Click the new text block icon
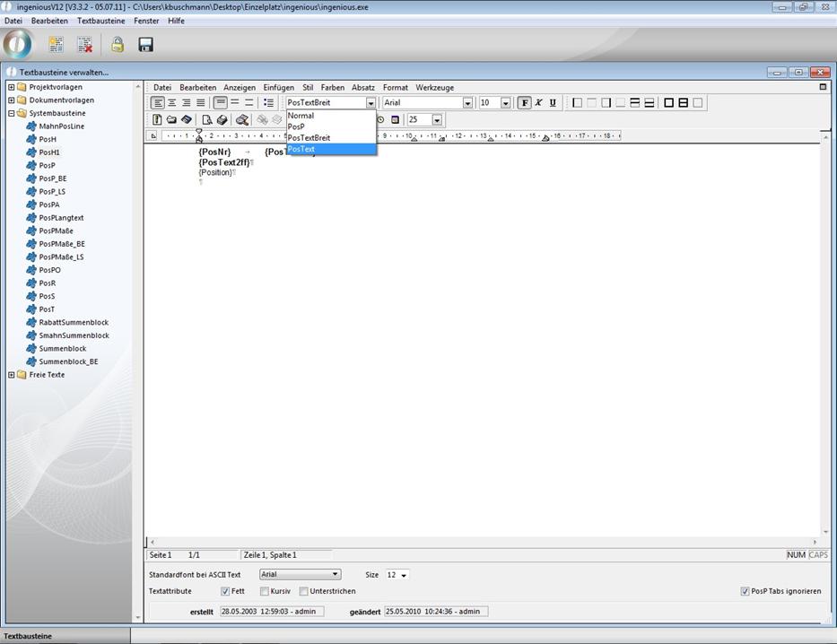This screenshot has height=644, width=837. pos(57,44)
